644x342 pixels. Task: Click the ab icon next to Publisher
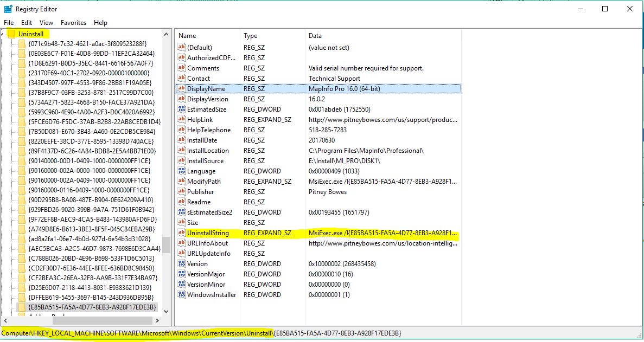coord(182,191)
